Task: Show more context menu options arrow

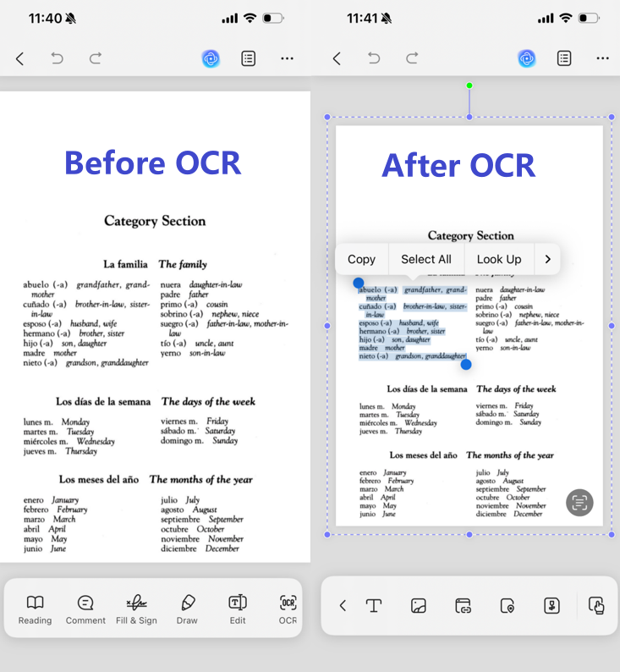Action: click(x=547, y=259)
